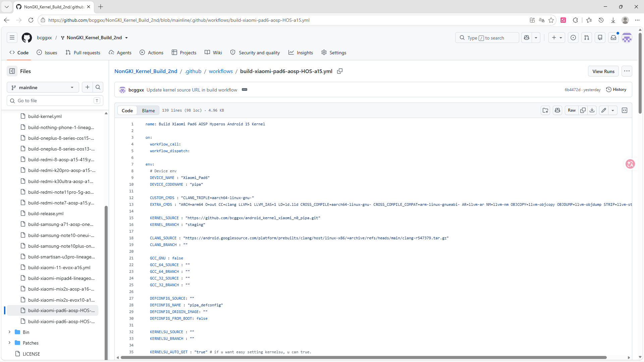
Task: Switch to the Issues tab
Action: pyautogui.click(x=47, y=53)
